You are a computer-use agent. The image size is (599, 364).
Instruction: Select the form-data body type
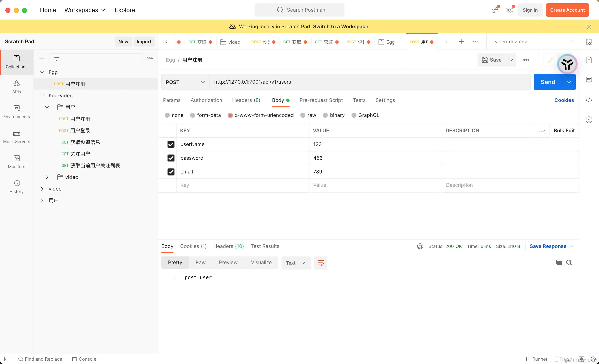[x=193, y=115]
